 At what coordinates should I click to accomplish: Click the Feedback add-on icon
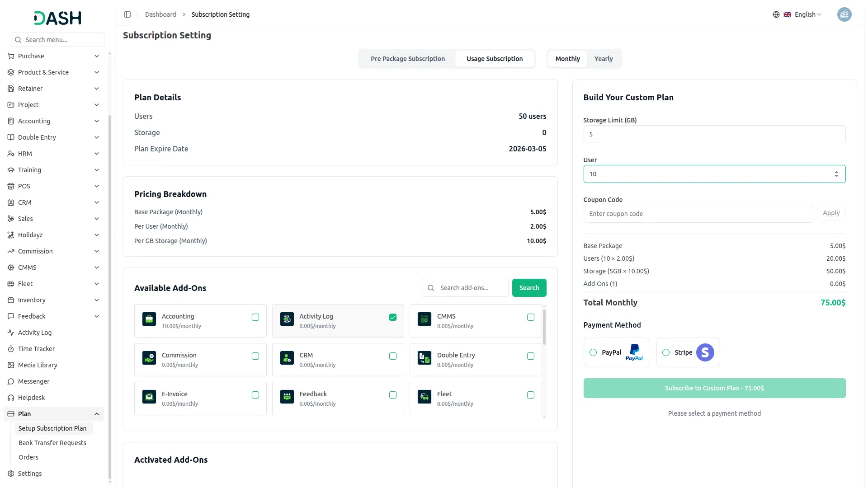[x=287, y=397]
